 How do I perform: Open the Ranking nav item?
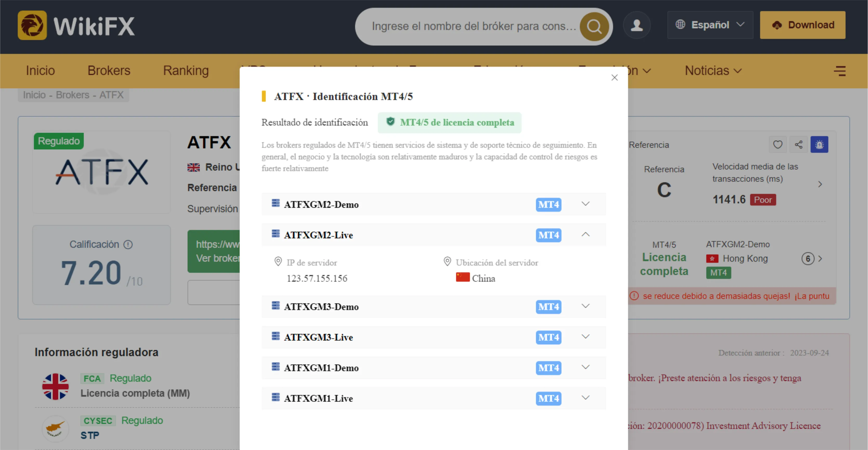pos(186,71)
